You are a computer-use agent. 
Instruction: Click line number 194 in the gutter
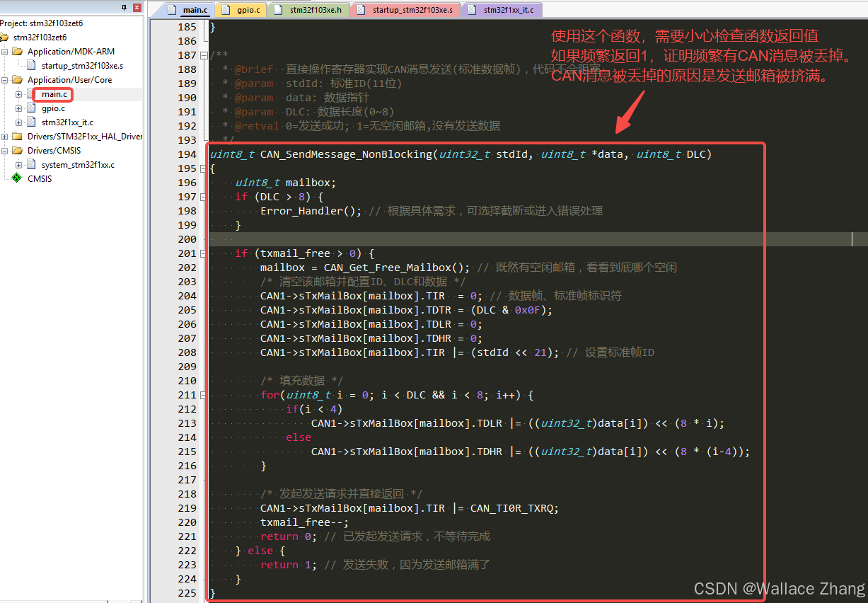coord(187,154)
